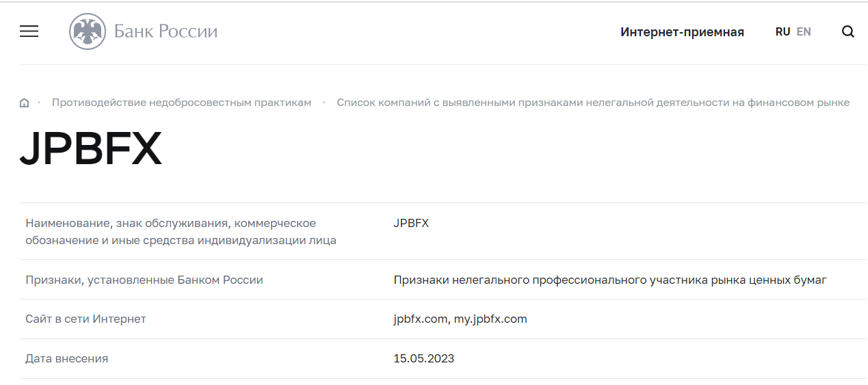Select the 'Наименование, знак обслуживания' row label

point(181,232)
